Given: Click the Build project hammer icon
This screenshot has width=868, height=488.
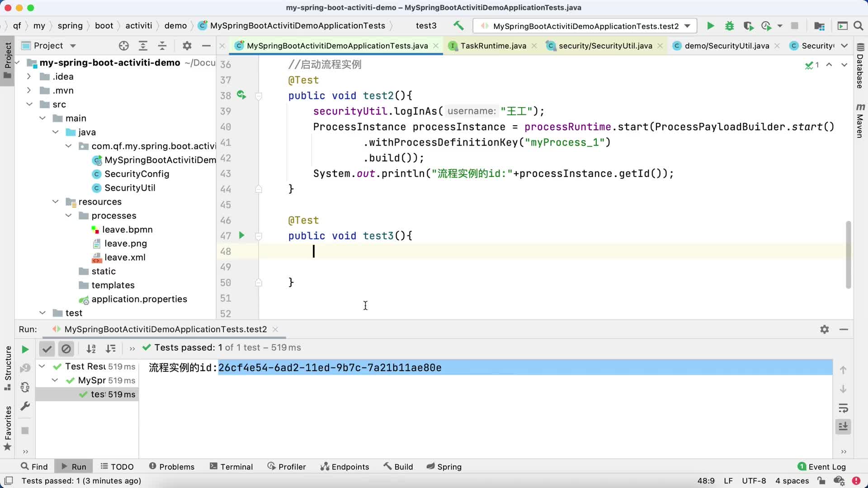Looking at the screenshot, I should pos(458,26).
